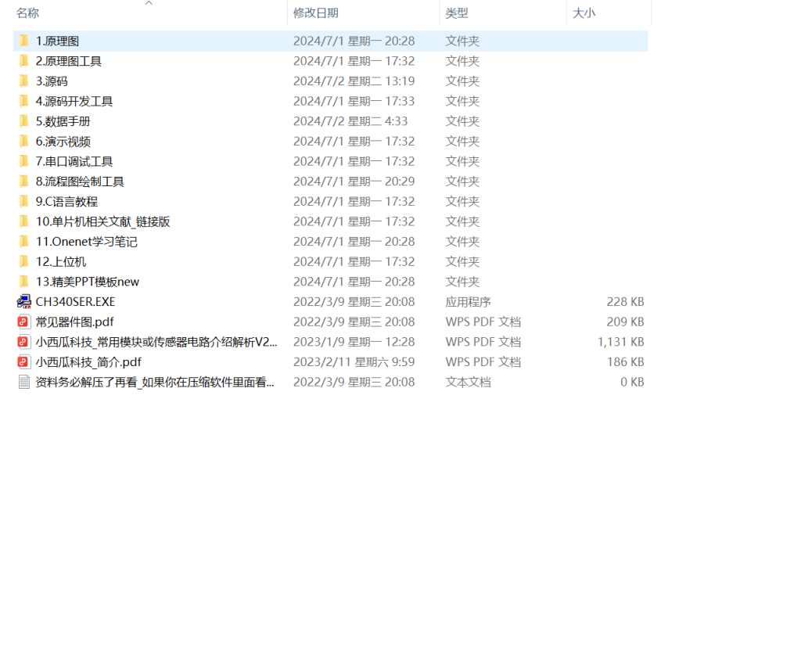Screen dimensions: 801x672
Task: Select the 5.数据手册 folder name
Action: click(63, 121)
